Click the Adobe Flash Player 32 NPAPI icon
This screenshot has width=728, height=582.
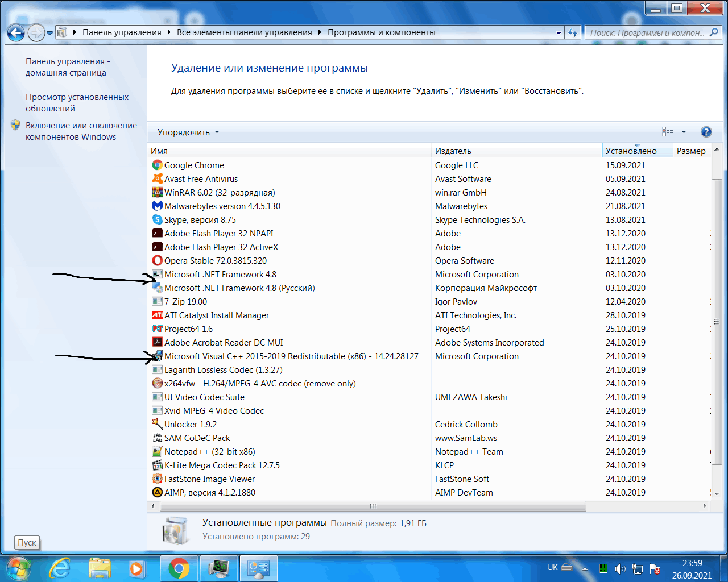click(x=158, y=233)
